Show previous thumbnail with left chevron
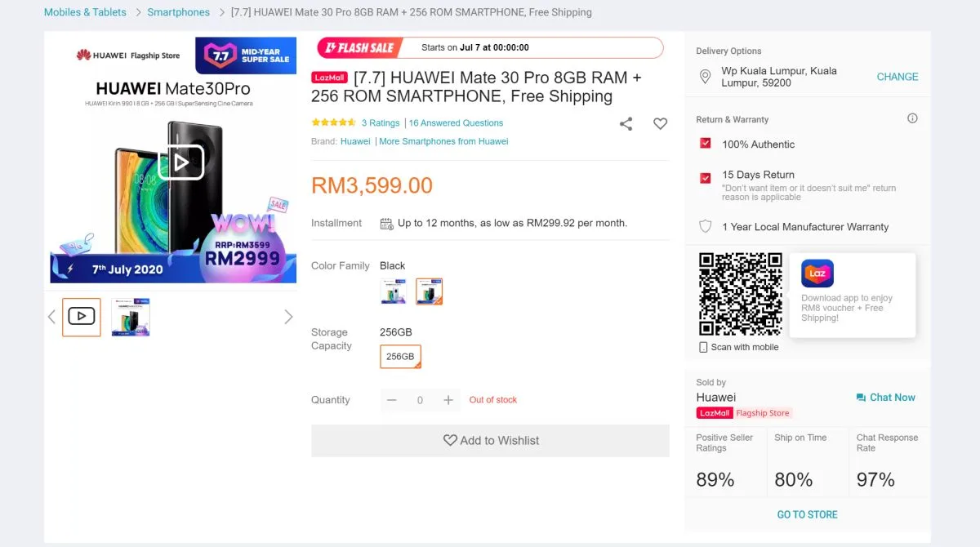The width and height of the screenshot is (980, 547). tap(51, 317)
